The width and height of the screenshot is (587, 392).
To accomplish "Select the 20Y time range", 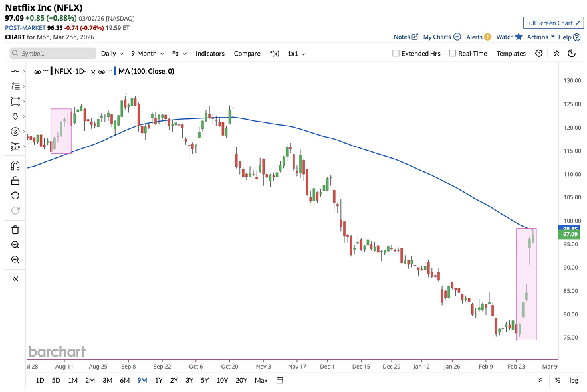I will (x=241, y=381).
